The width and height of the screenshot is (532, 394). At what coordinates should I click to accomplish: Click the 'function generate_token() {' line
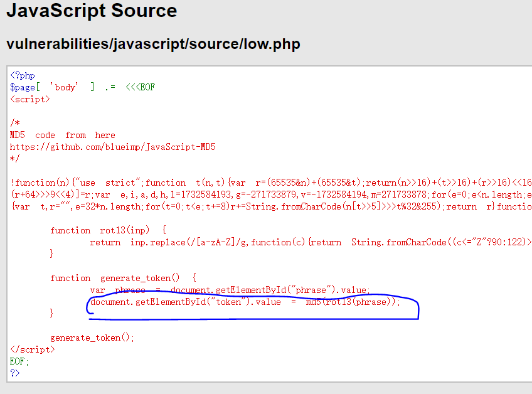pos(123,278)
